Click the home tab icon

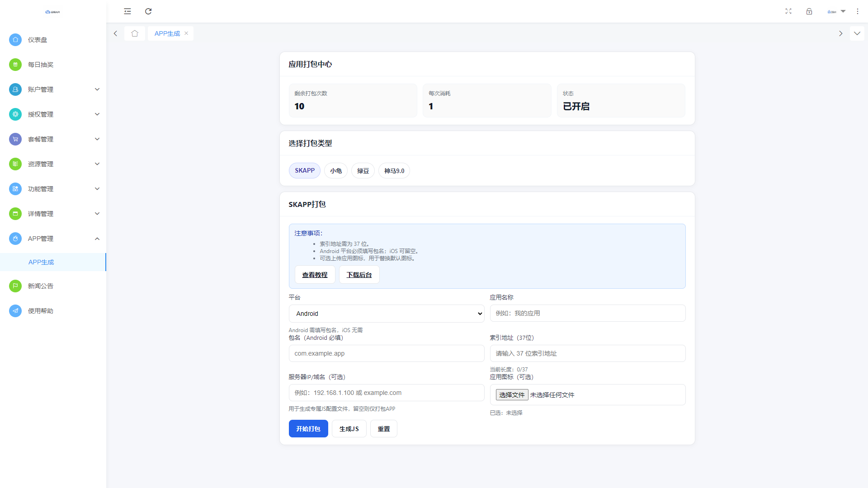(x=135, y=33)
